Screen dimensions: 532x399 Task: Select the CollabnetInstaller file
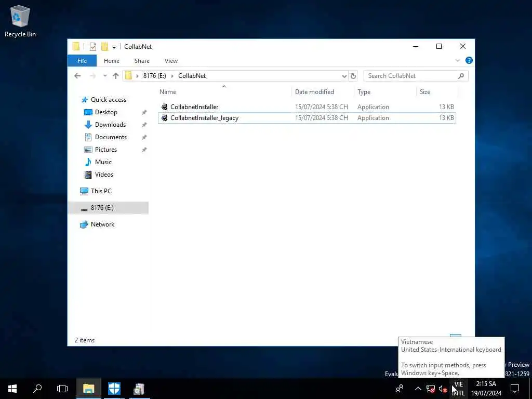click(x=307, y=107)
